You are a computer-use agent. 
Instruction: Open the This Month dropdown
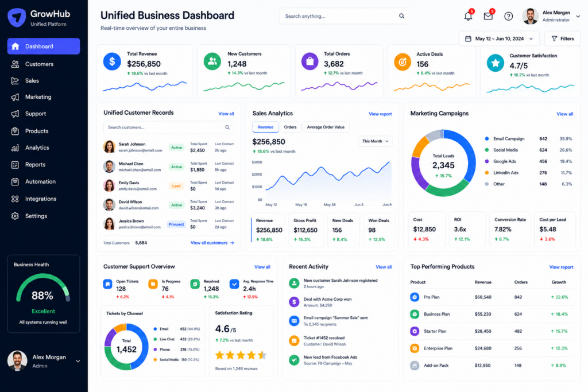pos(375,141)
